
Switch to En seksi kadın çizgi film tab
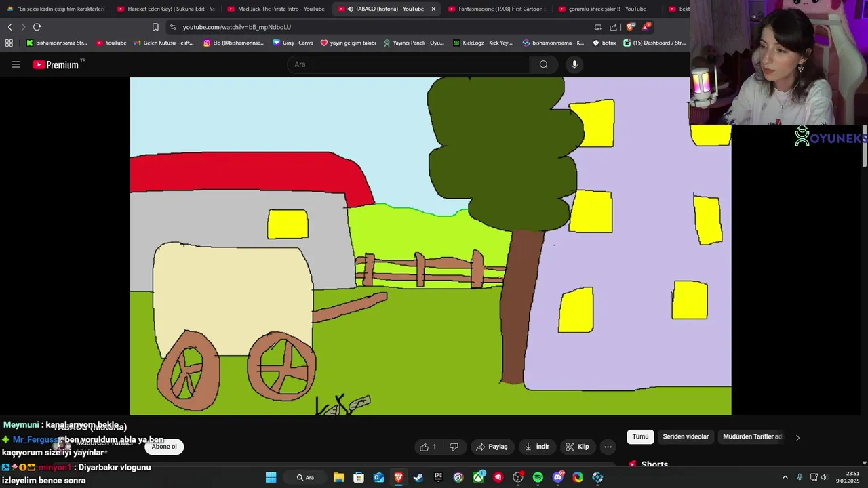56,9
